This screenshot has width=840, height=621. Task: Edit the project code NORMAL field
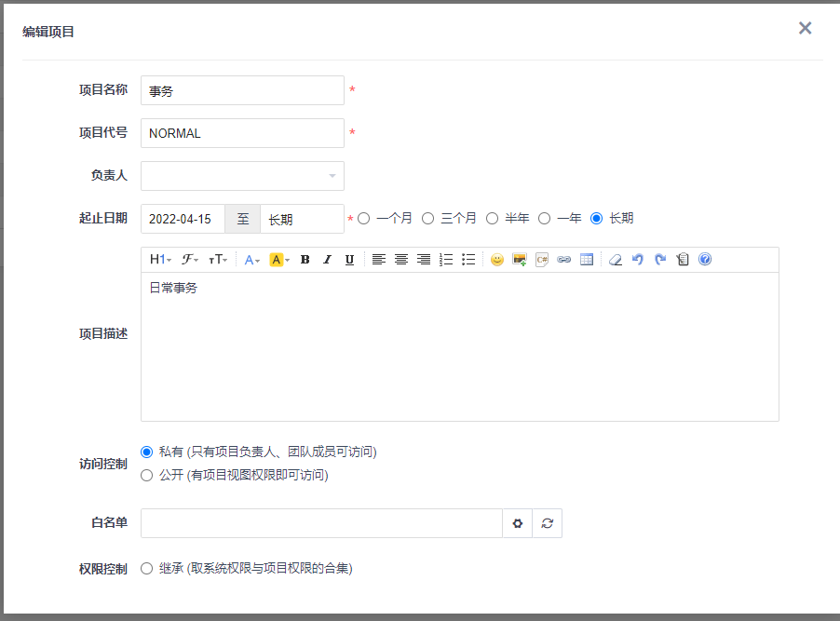[242, 133]
